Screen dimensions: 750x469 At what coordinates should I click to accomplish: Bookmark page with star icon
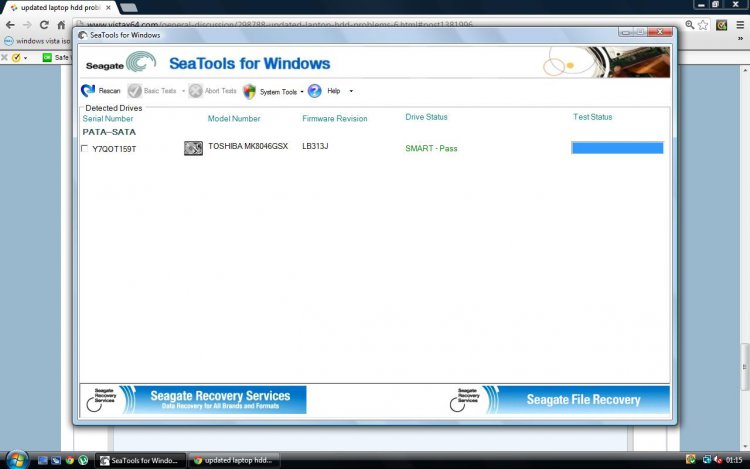[x=703, y=25]
